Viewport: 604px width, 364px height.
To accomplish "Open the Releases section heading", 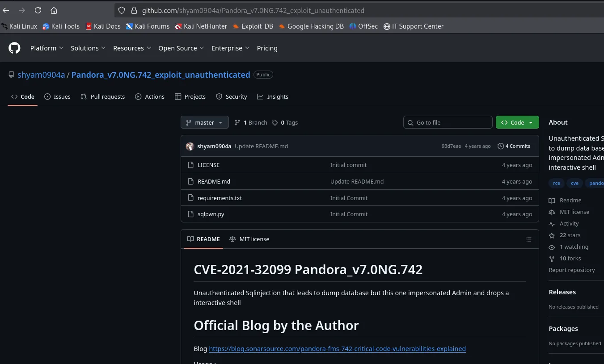I will (x=562, y=292).
